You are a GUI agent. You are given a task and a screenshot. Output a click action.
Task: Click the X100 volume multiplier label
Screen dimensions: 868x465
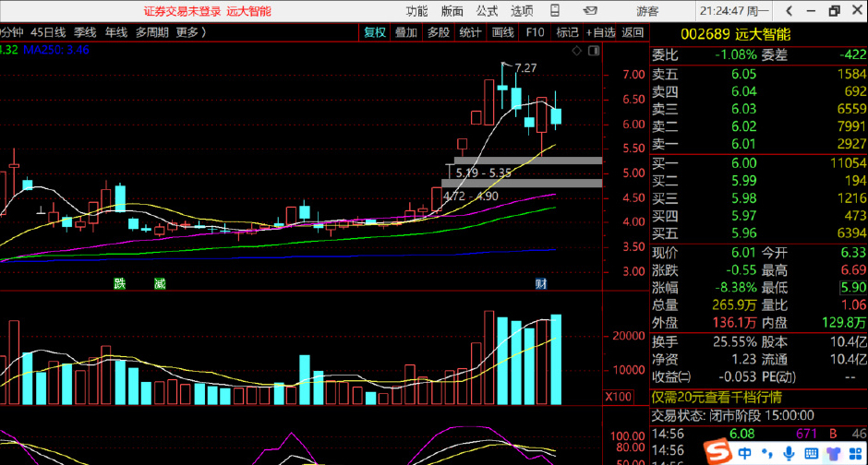(618, 397)
